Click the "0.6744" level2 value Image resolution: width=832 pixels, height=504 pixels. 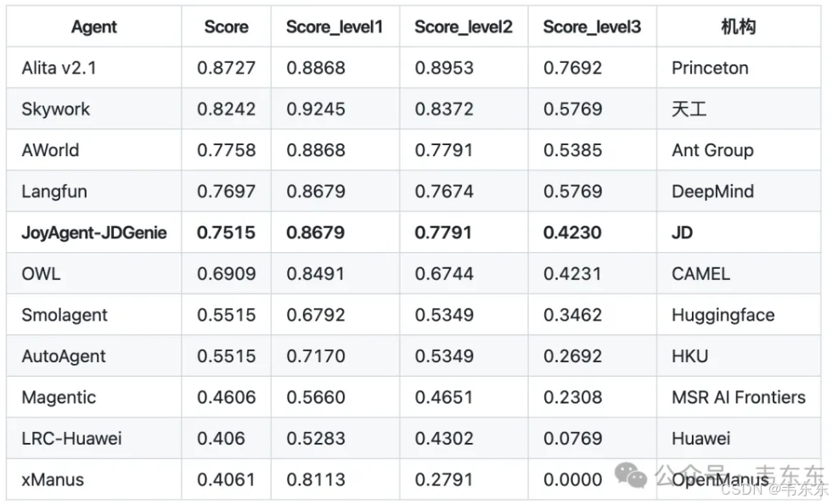[x=444, y=274]
